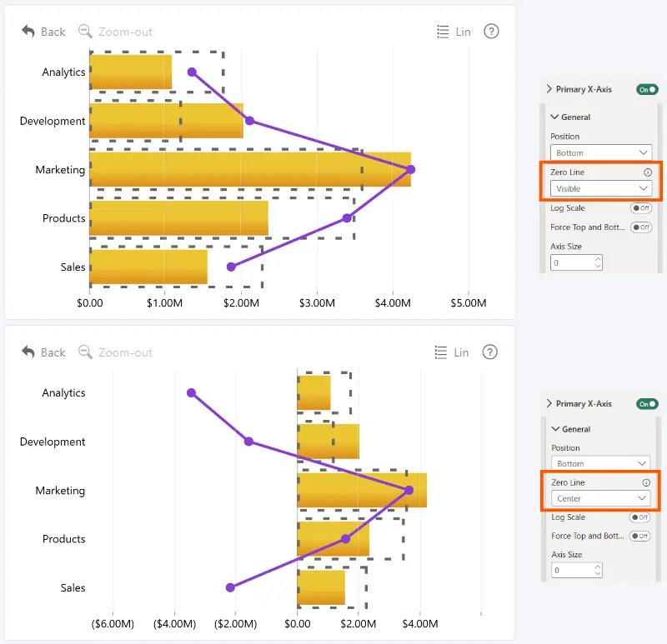Click Back arrow in the upper chart toolbar
667x644 pixels.
[28, 32]
